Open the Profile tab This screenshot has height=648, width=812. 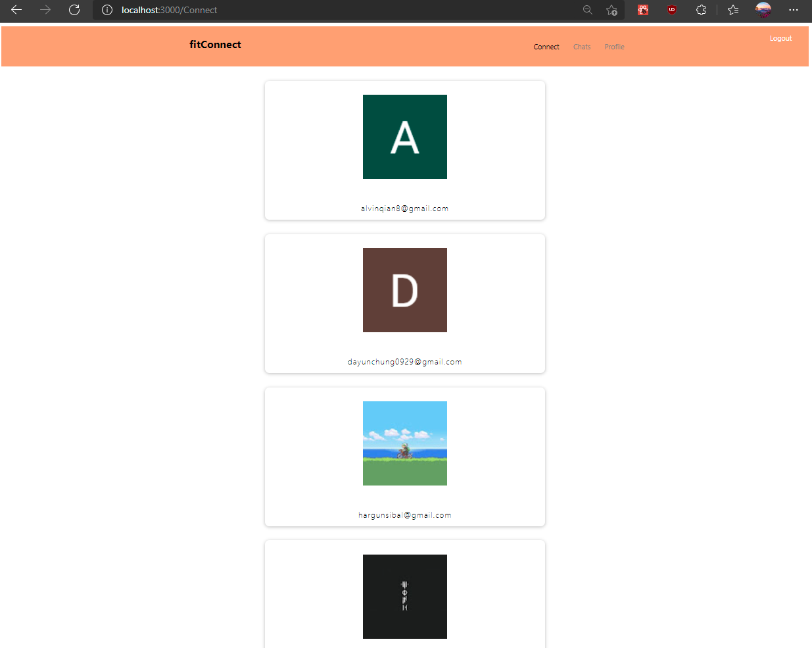(x=614, y=47)
